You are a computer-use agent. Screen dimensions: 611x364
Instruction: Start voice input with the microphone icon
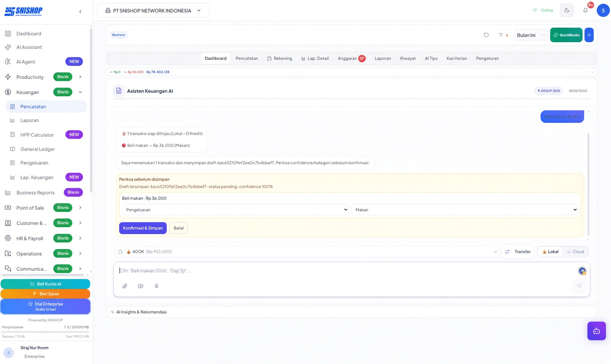pos(156,286)
